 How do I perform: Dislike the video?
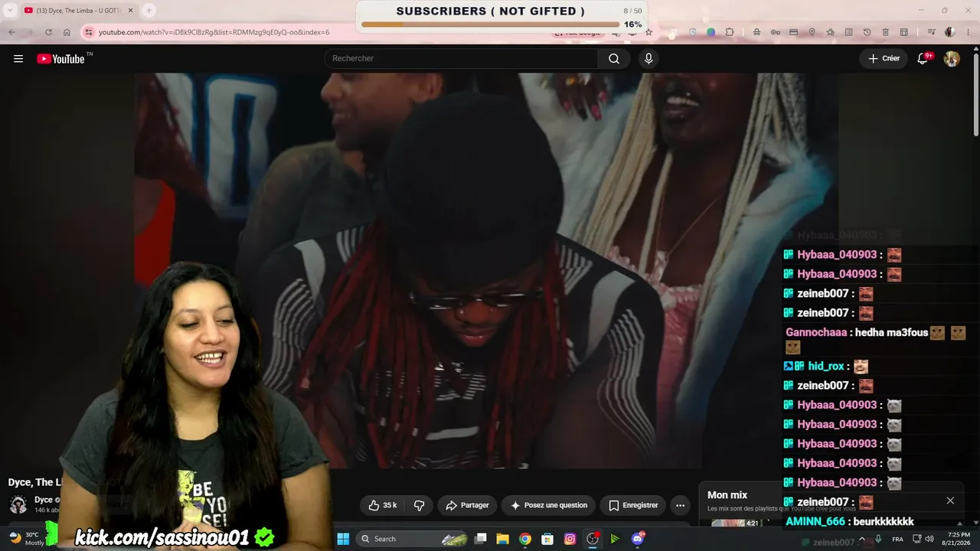tap(419, 505)
